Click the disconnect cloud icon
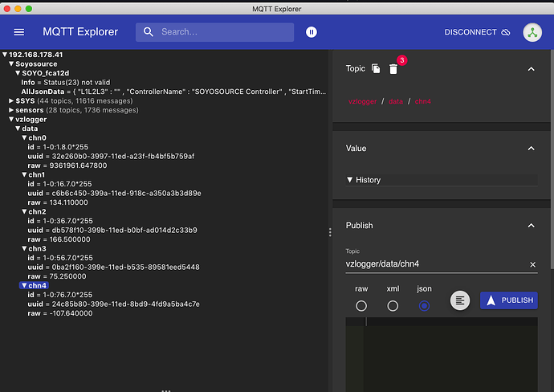Screen dimensions: 554x392 pyautogui.click(x=506, y=32)
